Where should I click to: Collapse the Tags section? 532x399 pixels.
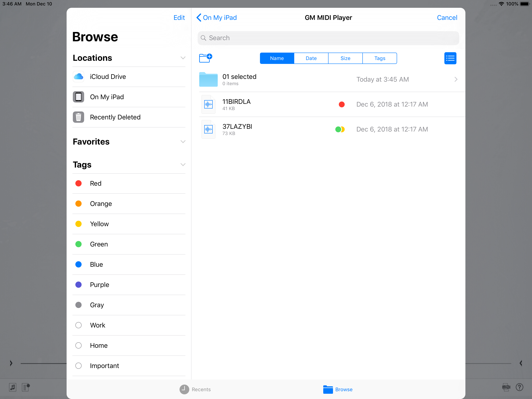click(x=183, y=165)
